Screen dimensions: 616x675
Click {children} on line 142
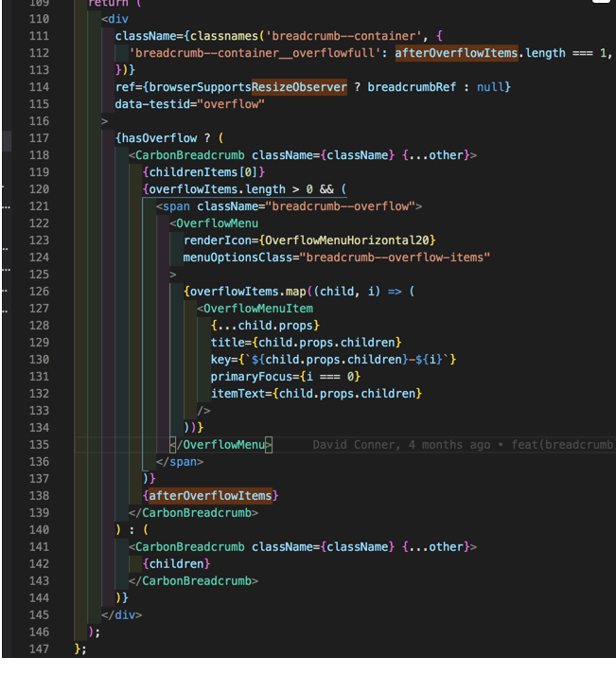click(176, 564)
